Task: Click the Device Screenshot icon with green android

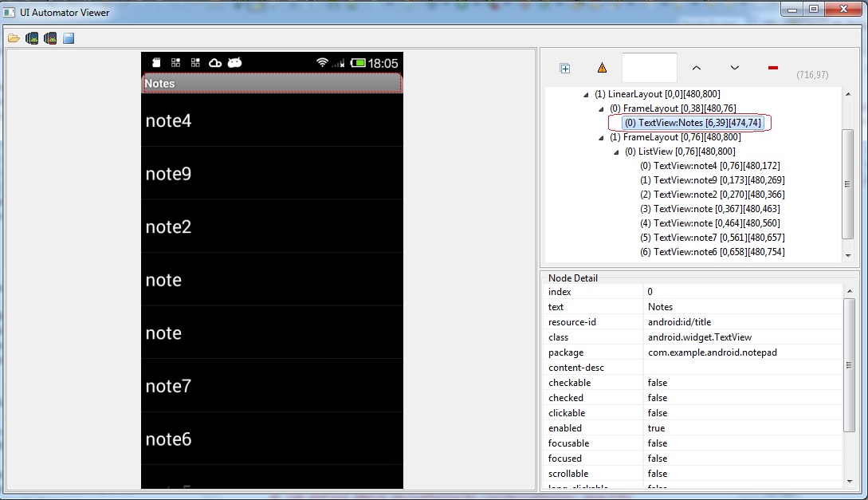Action: [32, 38]
